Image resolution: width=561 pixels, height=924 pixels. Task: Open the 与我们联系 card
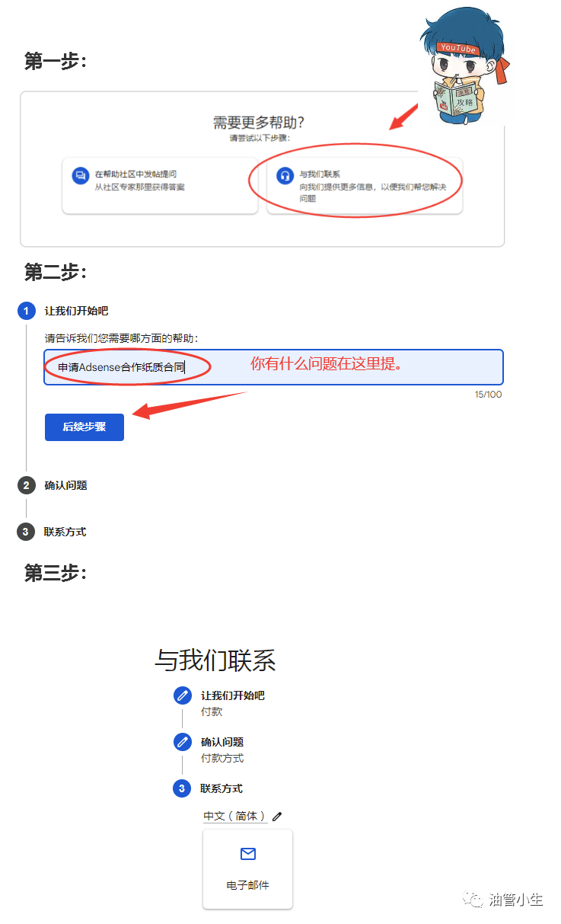(365, 185)
